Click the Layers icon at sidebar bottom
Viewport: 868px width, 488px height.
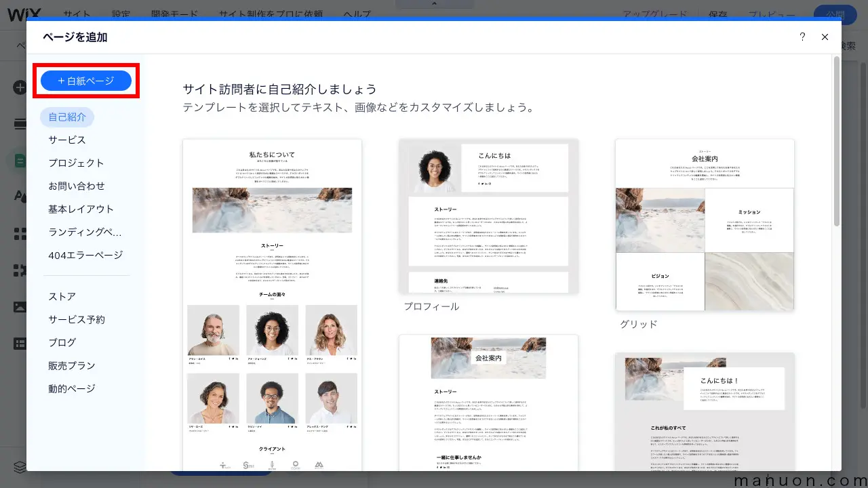pos(19,467)
